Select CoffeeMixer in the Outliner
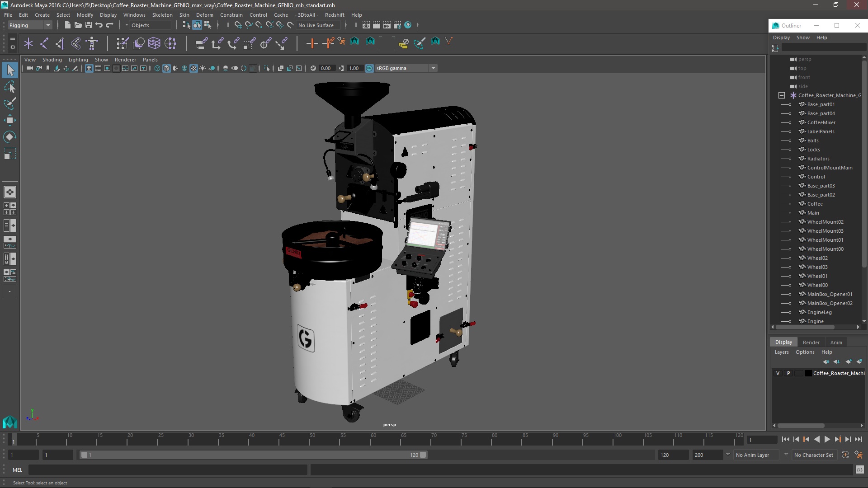 [x=821, y=122]
